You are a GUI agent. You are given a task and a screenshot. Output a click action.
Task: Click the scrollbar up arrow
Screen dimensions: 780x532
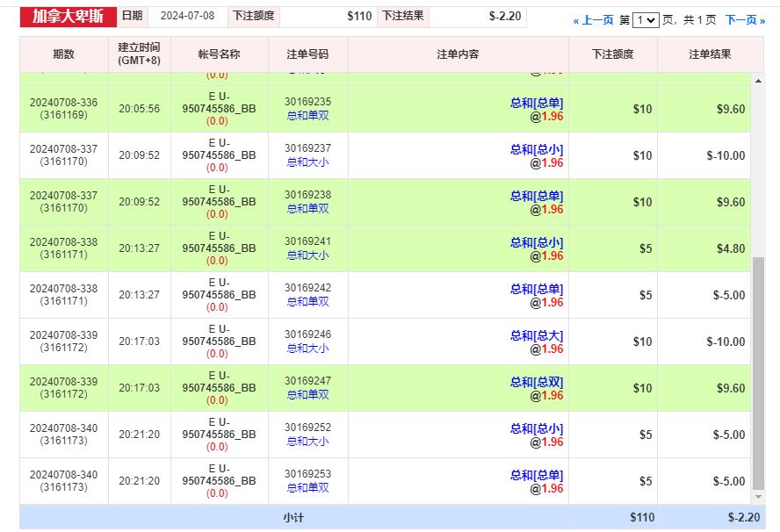pyautogui.click(x=758, y=81)
